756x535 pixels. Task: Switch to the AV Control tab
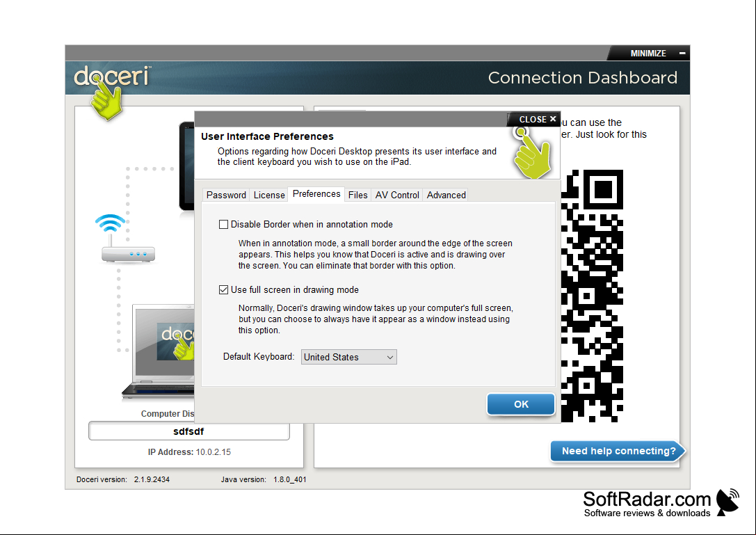click(x=397, y=195)
